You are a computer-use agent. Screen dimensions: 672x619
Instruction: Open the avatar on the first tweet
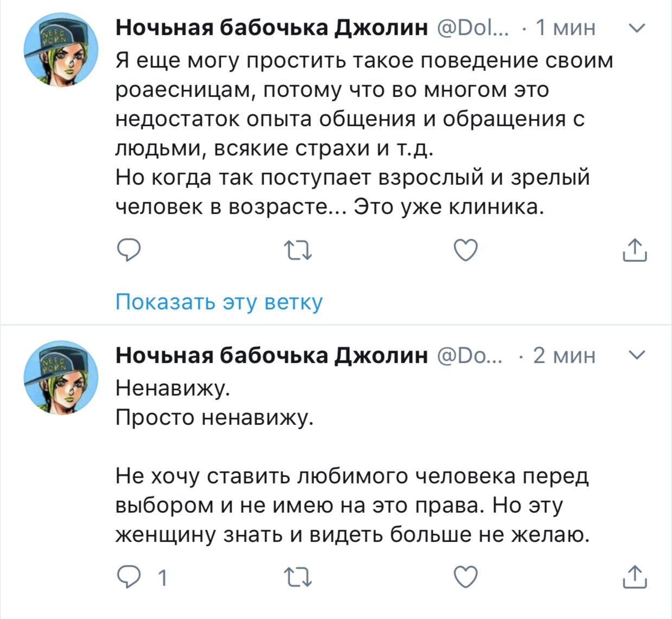click(61, 50)
